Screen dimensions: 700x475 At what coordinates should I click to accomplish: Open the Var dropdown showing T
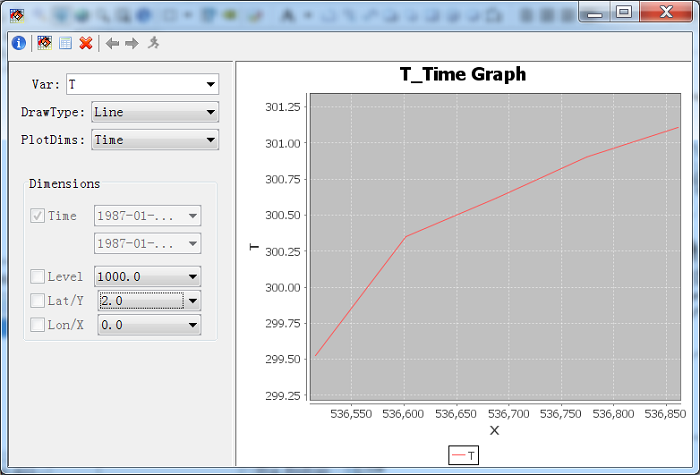[142, 84]
